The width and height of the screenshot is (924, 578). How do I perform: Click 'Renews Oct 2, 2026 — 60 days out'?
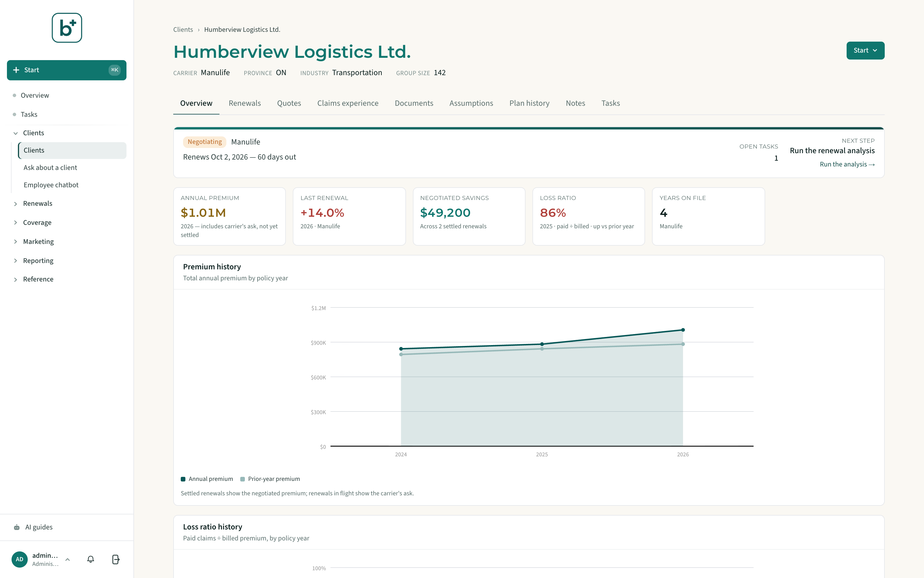click(x=239, y=157)
